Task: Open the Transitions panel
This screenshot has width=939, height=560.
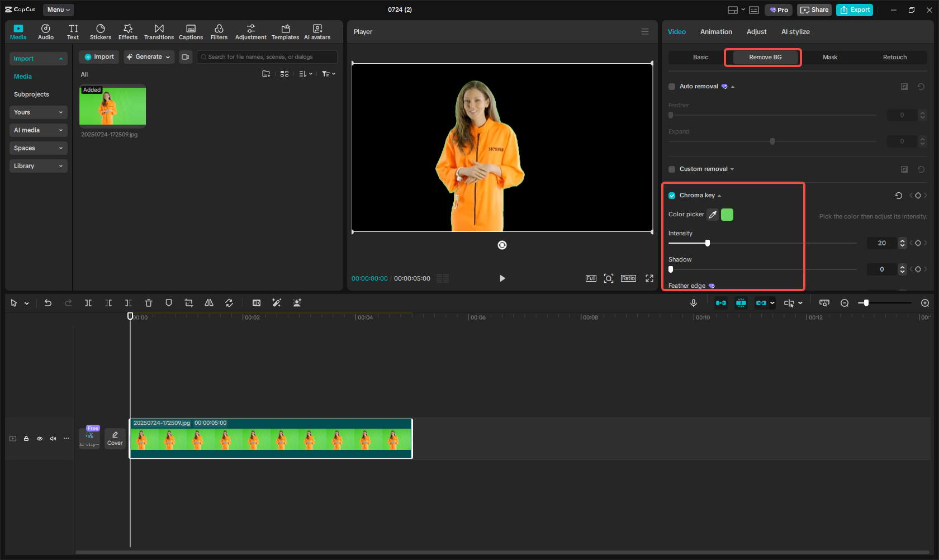Action: click(x=159, y=32)
